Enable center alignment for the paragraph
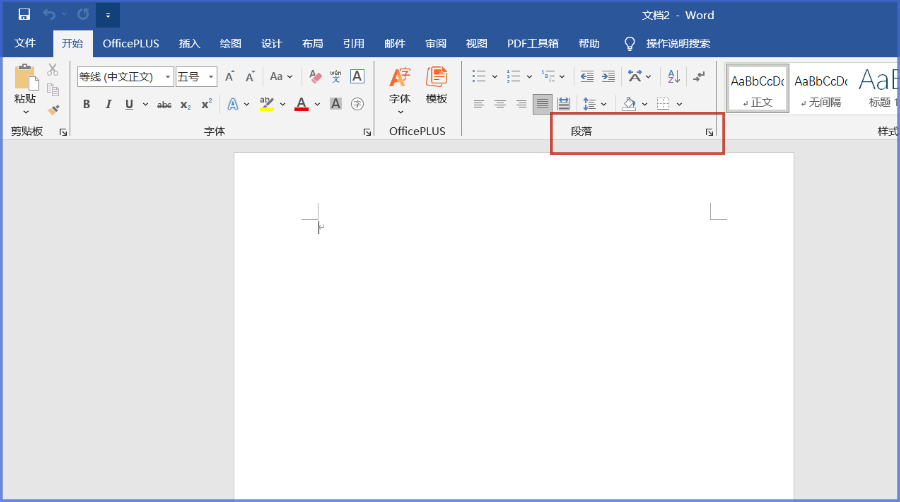 pyautogui.click(x=500, y=104)
